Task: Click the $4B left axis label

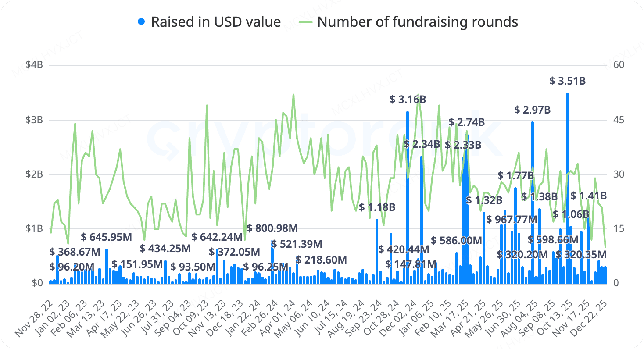Action: (34, 65)
